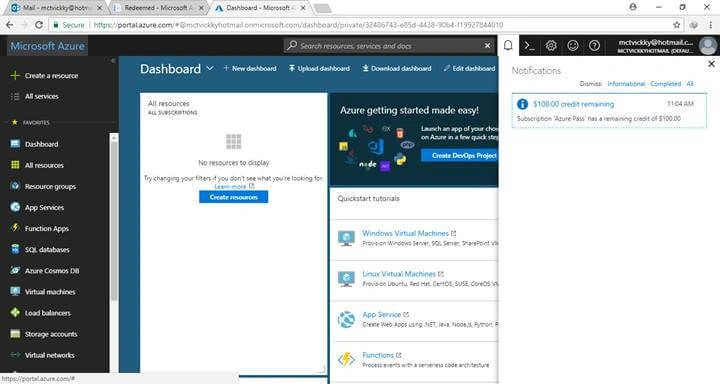Open Linux Virtual Machines tutorial link
This screenshot has width=720, height=384.
[399, 274]
